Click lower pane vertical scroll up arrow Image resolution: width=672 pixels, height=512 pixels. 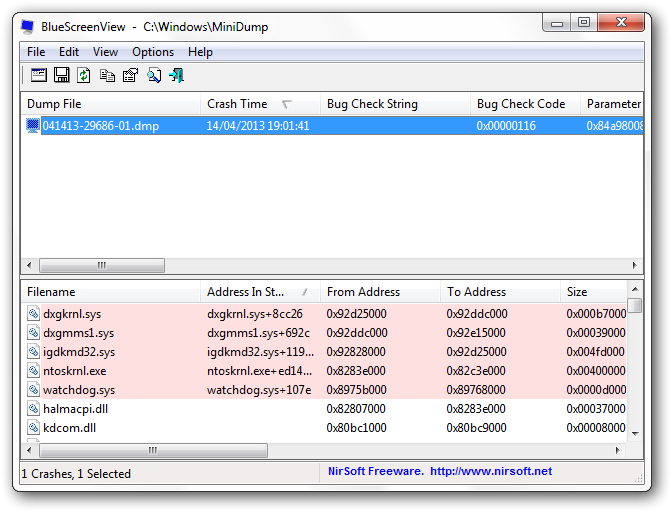(x=636, y=289)
